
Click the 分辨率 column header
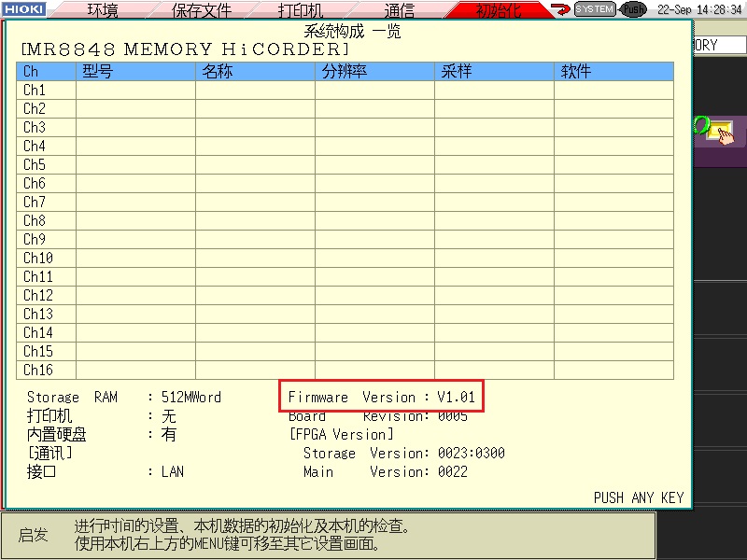pos(374,72)
